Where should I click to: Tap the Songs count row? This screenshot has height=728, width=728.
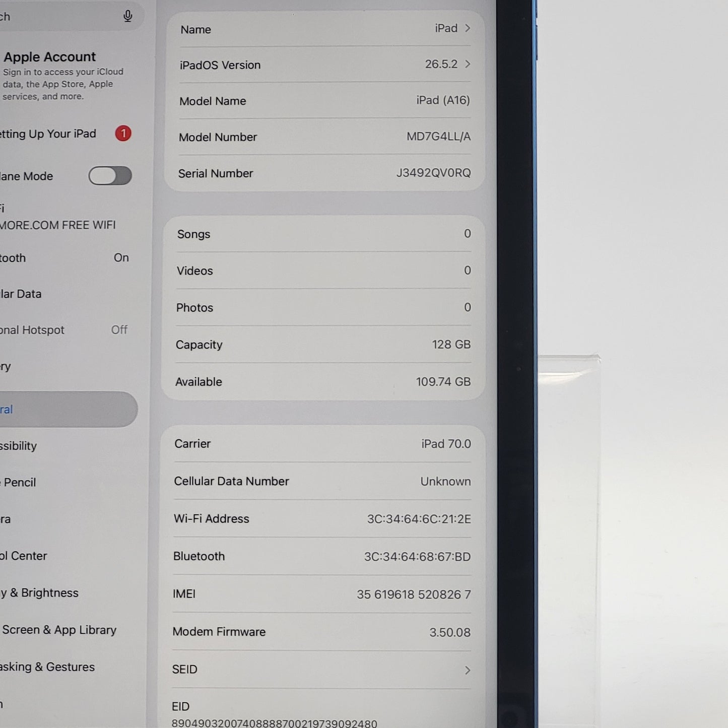(323, 234)
